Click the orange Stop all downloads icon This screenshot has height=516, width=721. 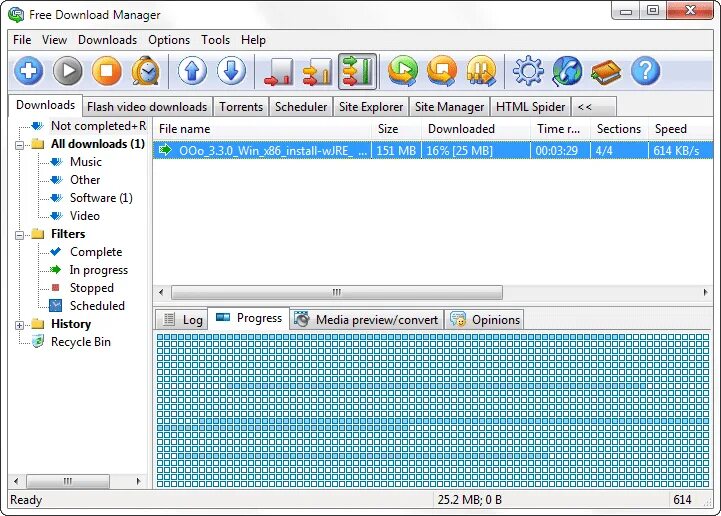(x=442, y=71)
